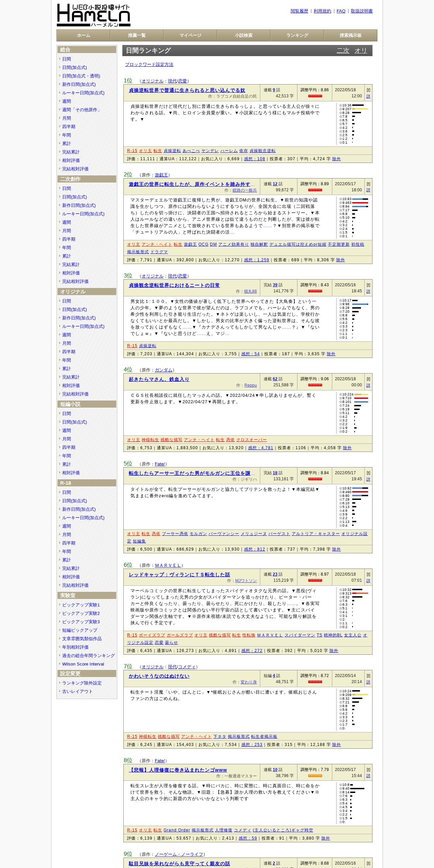Viewport: 434px width, 868px height.
Task: Open 文章雰囲気類似作品 in sidebar
Action: [x=82, y=639]
